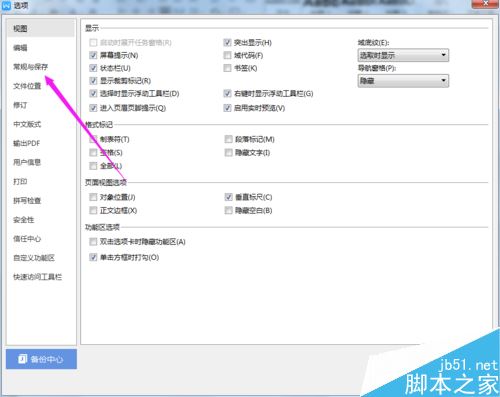The height and width of the screenshot is (397, 500).
Task: Uncheck the 突出显示(H) checkbox
Action: click(227, 43)
